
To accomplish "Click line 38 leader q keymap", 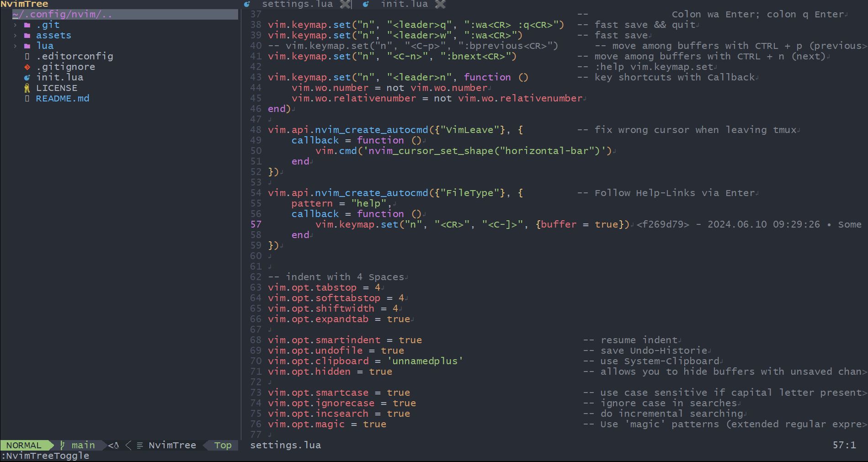I will [x=416, y=25].
